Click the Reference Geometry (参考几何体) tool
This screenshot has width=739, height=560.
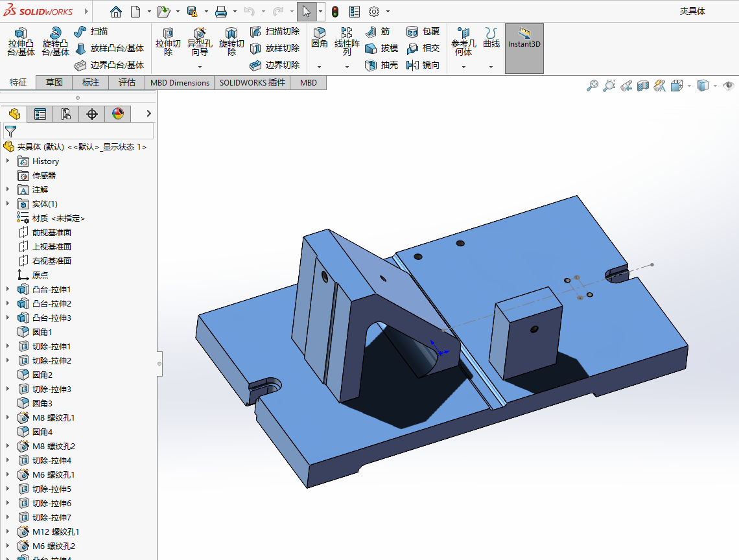tap(463, 41)
